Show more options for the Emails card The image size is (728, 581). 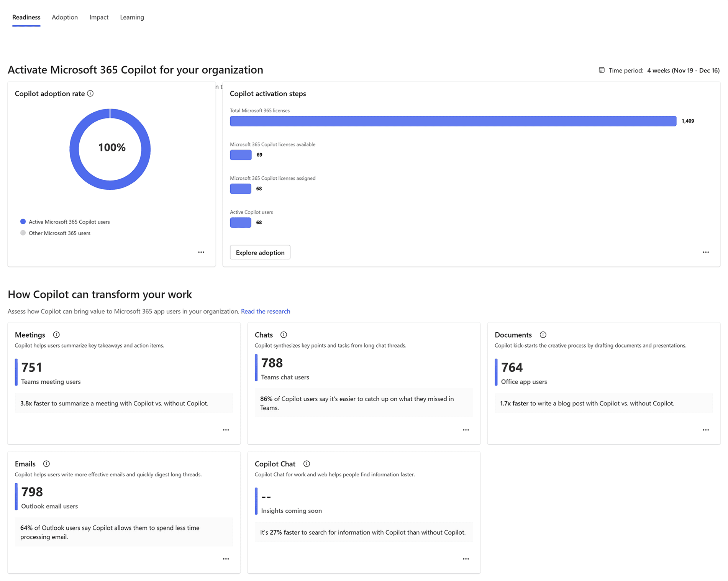click(x=226, y=559)
